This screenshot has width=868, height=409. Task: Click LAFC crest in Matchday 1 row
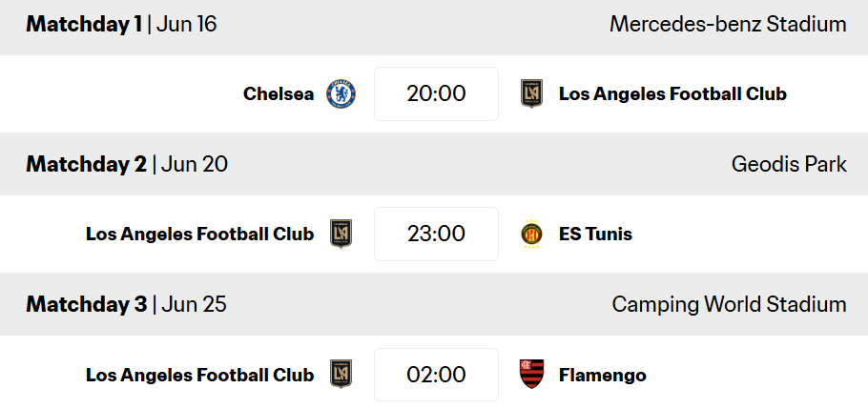531,94
